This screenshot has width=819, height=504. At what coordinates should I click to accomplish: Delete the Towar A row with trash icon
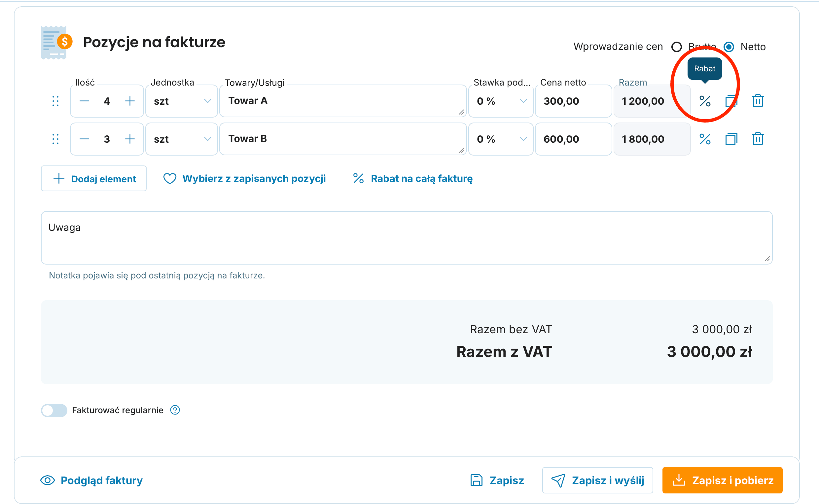758,101
